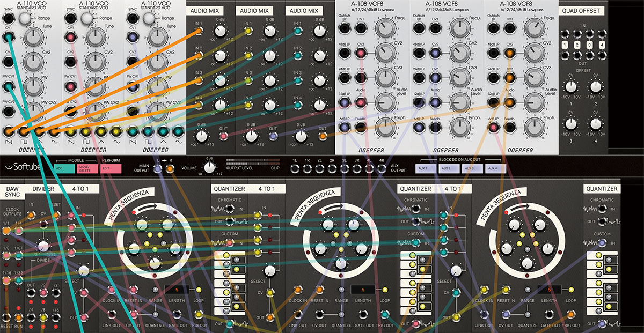Switch to EDIT perform mode

tap(112, 169)
